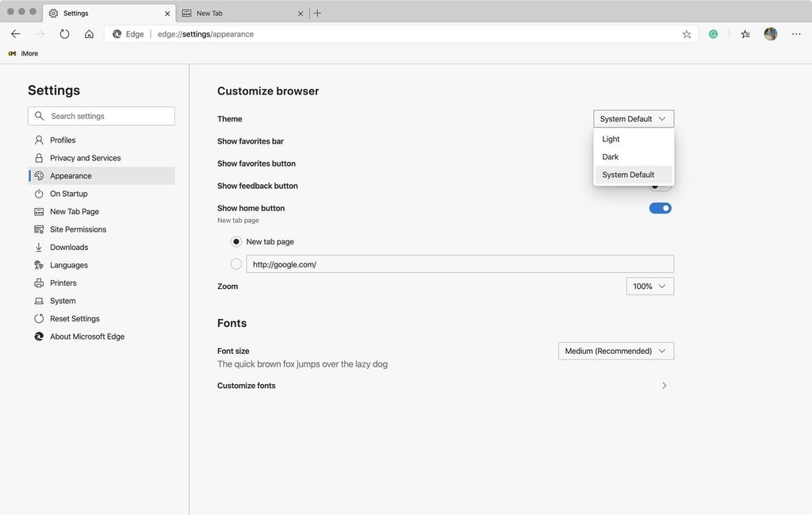Screen dimensions: 812x515
Task: Select the Downloads icon in sidebar
Action: [39, 247]
